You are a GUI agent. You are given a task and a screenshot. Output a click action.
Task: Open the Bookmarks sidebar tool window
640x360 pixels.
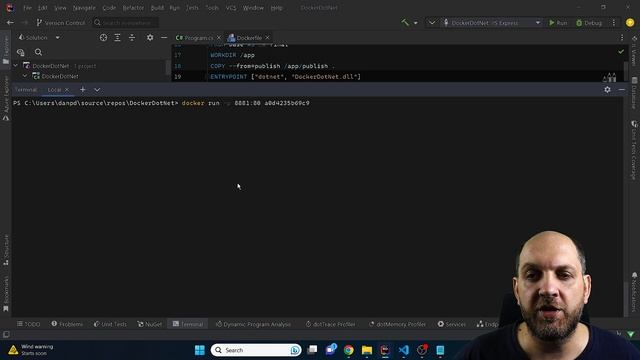pos(6,293)
